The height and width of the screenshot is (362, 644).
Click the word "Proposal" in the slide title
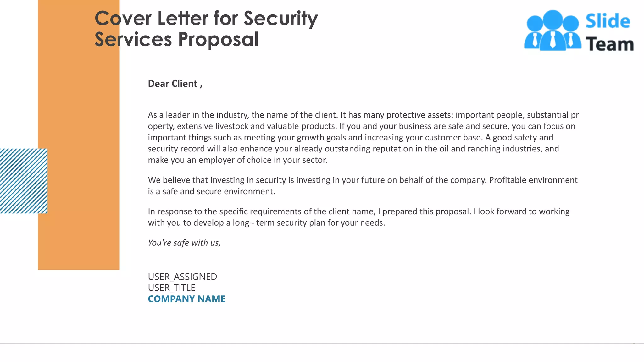click(x=218, y=39)
